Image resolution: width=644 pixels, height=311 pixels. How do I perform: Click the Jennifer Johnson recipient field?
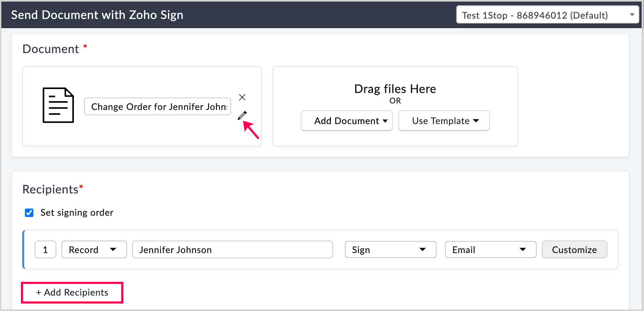coord(232,250)
